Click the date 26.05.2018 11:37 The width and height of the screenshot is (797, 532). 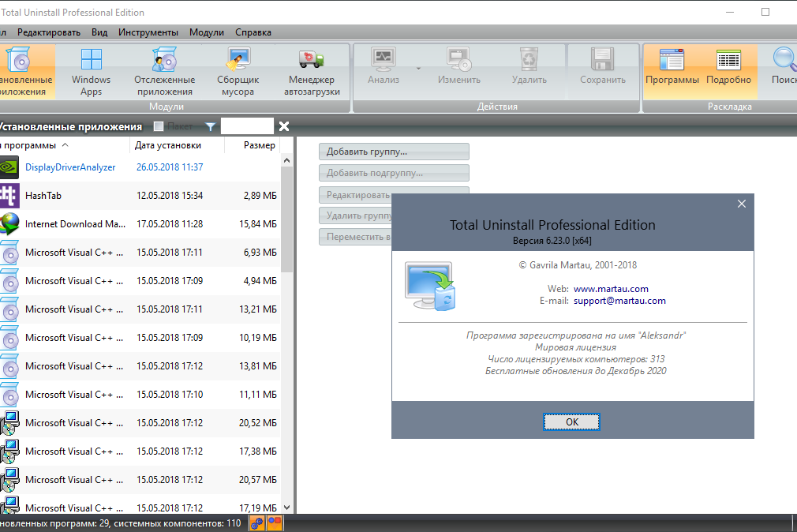(170, 167)
